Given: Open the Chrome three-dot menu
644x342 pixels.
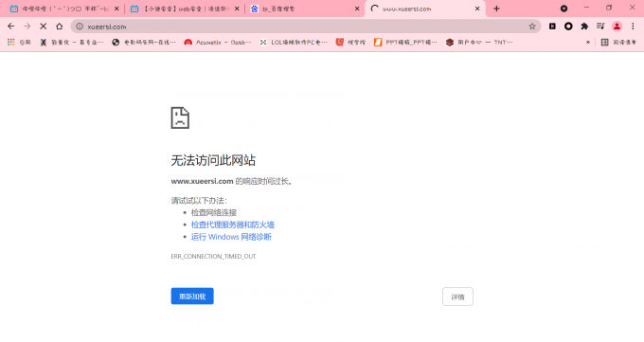Looking at the screenshot, I should (633, 27).
